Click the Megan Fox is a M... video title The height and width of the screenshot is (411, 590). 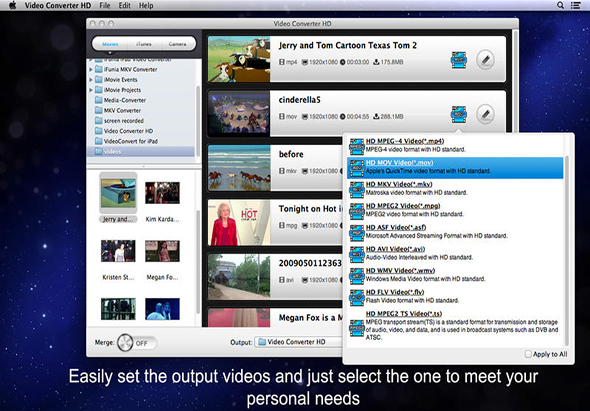(311, 318)
